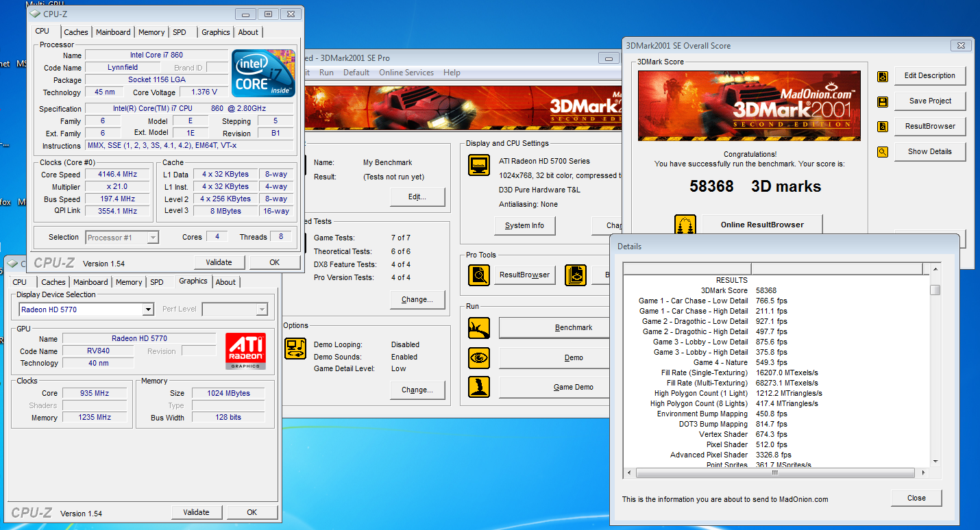Switch to Caches tab in top CPU-Z

[76, 32]
